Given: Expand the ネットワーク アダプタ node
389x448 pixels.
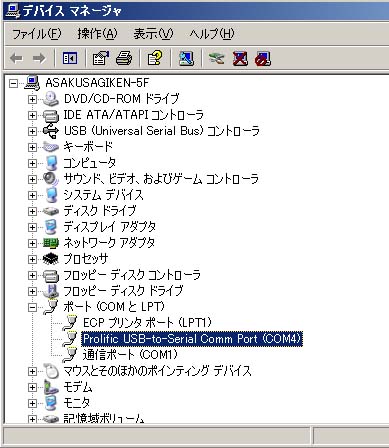Looking at the screenshot, I should pos(32,243).
